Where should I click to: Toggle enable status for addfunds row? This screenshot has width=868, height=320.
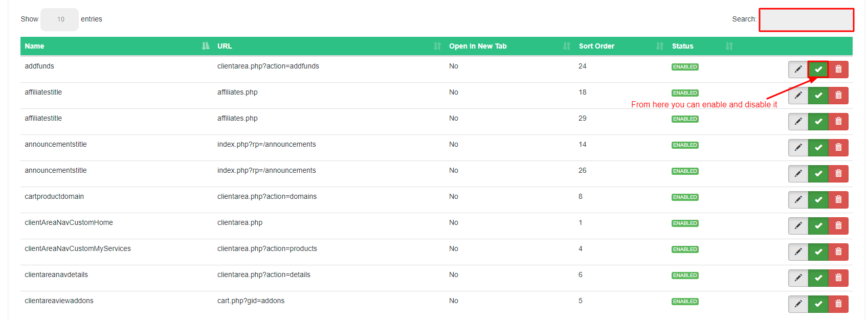[x=818, y=70]
